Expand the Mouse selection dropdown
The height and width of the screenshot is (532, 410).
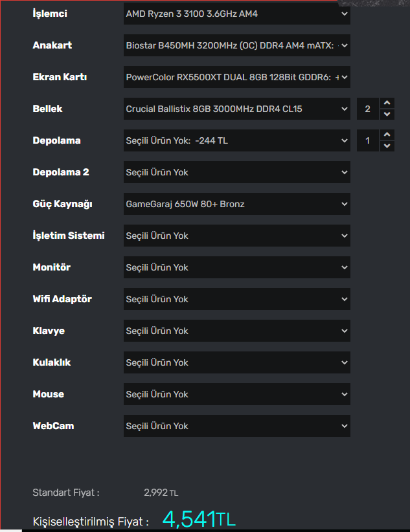pos(236,394)
